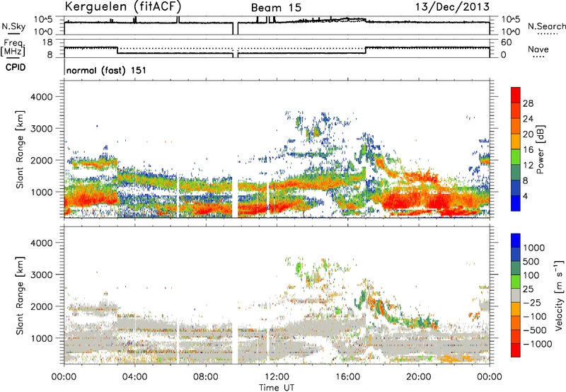566x392 pixels.
Task: Click '4000' on the power panel range axis
Action: 41,97
